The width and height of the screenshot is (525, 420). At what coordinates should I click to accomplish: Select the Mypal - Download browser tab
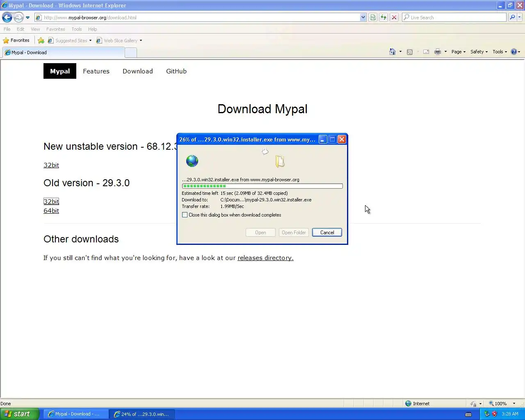click(63, 52)
